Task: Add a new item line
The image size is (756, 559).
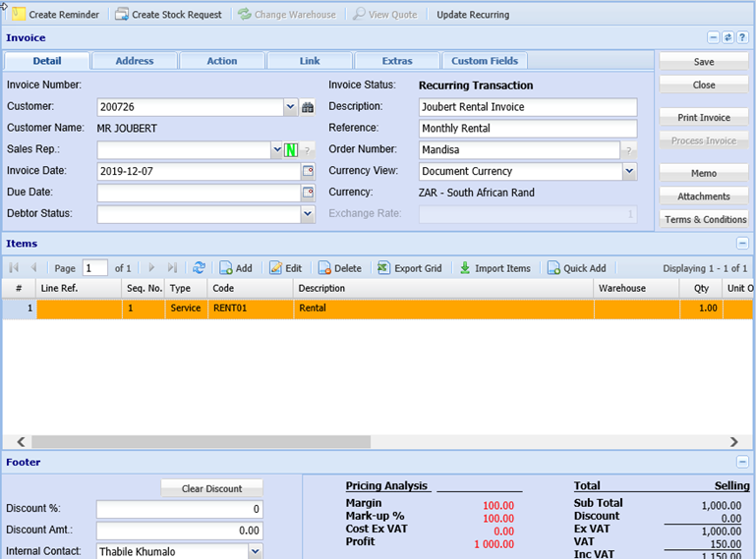Action: [x=235, y=268]
